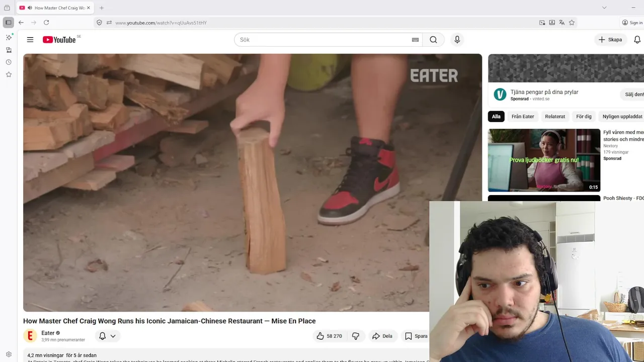Open synced tabs icon in sidebar
The height and width of the screenshot is (362, 644).
[9, 50]
